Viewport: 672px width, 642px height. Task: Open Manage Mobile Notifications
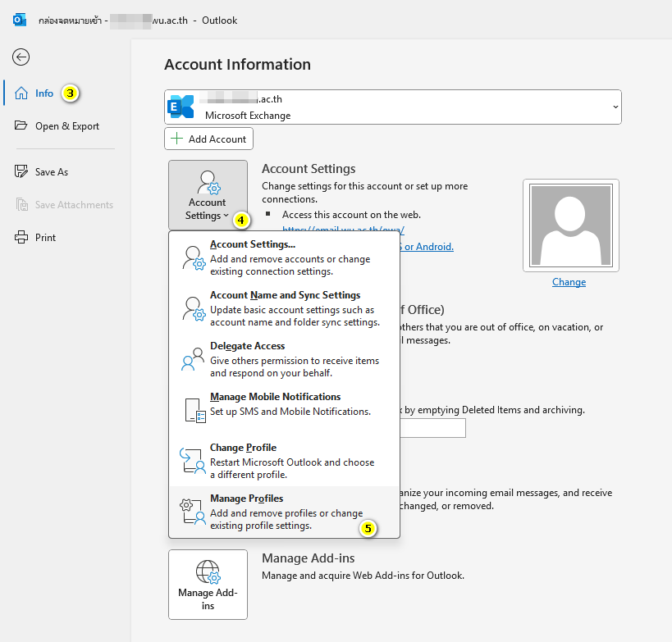click(x=275, y=397)
